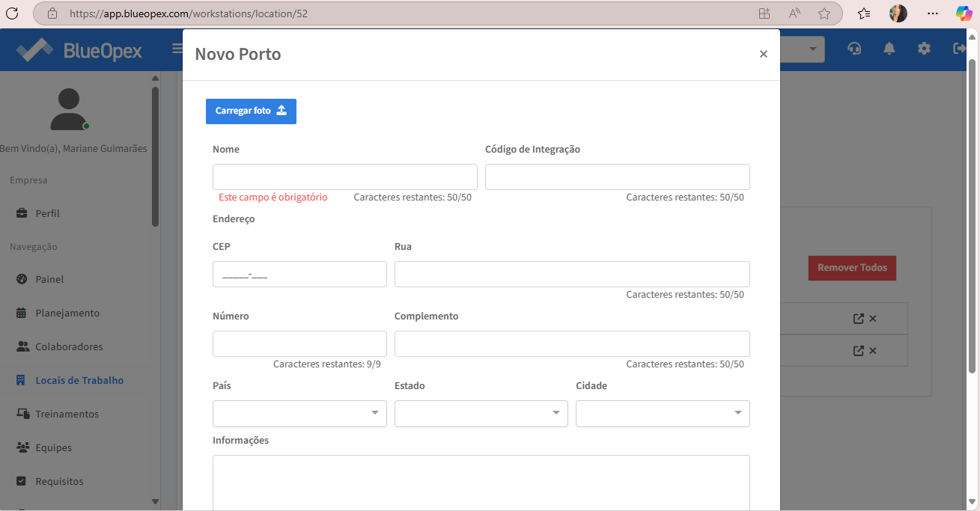Click the Painel gauge icon

22,279
